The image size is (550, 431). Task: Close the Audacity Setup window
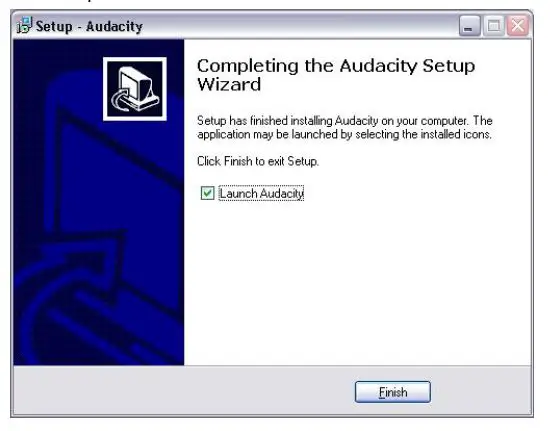click(517, 25)
